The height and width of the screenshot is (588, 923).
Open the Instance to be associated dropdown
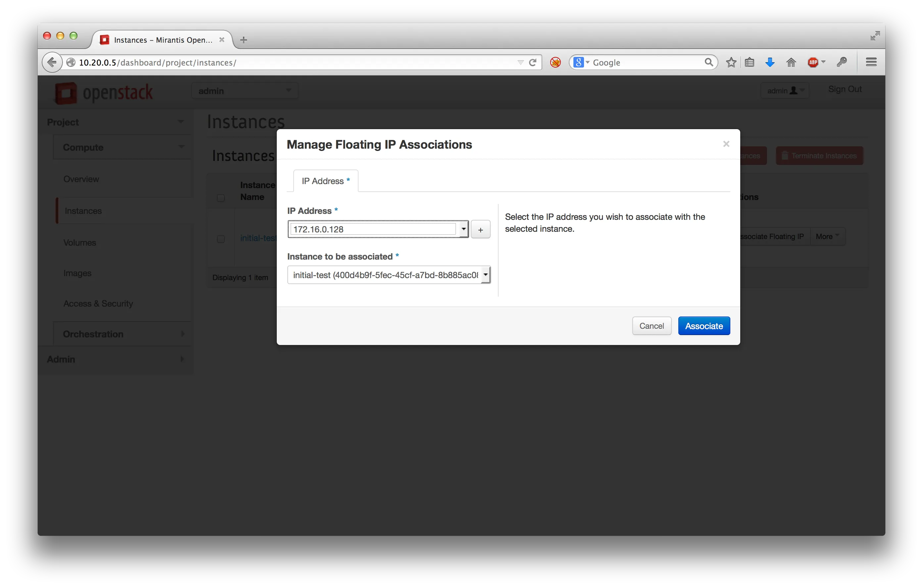click(x=389, y=275)
